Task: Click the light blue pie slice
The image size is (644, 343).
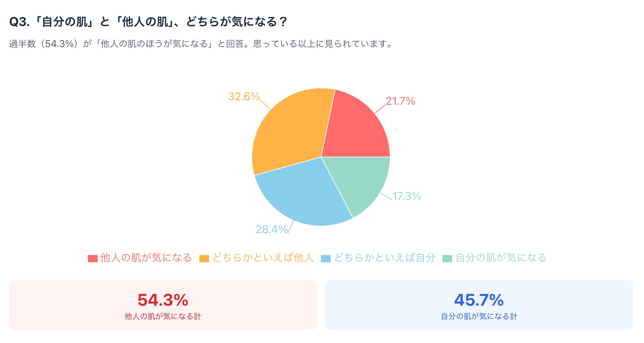Action: click(x=305, y=194)
